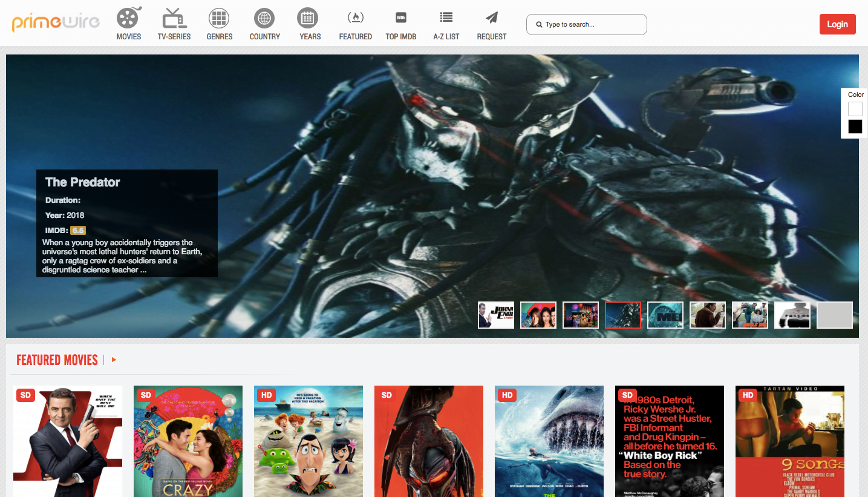Select the Fallout slider thumbnail
The height and width of the screenshot is (497, 868).
792,315
